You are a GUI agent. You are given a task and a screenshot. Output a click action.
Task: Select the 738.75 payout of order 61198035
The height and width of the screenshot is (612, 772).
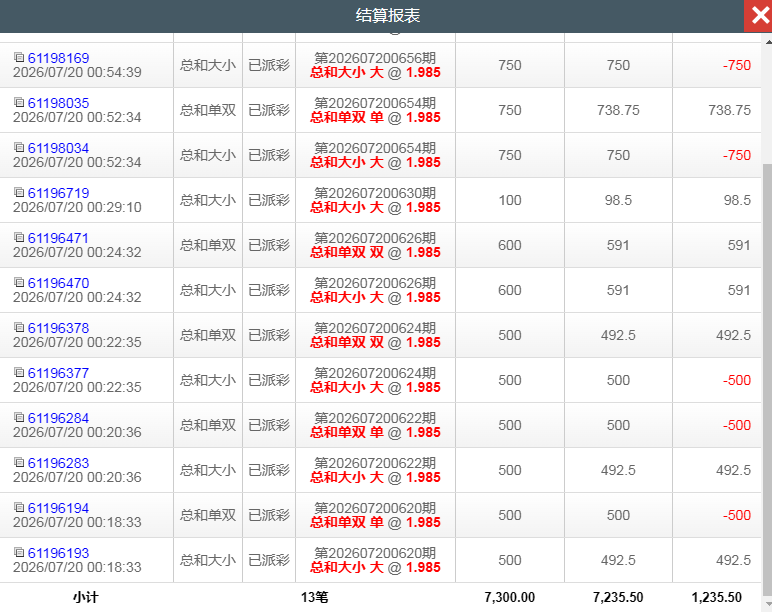618,110
